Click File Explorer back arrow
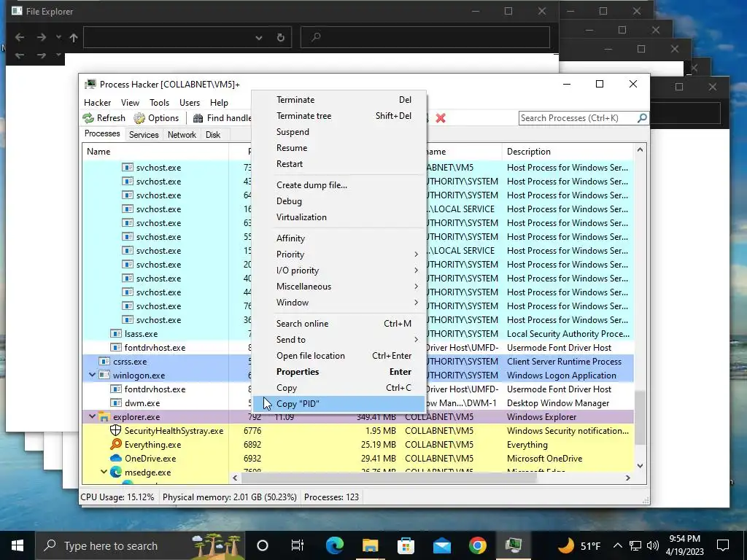 (20, 37)
